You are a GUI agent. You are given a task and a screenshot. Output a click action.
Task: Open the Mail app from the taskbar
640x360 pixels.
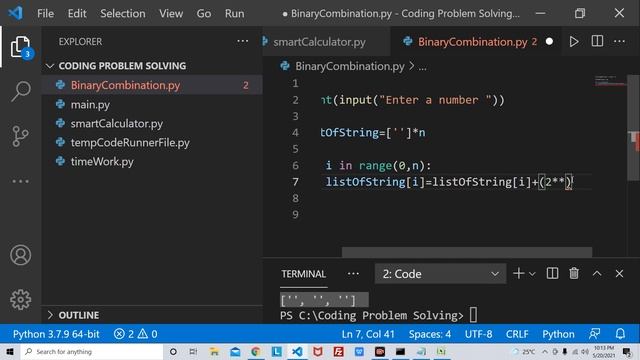point(235,351)
